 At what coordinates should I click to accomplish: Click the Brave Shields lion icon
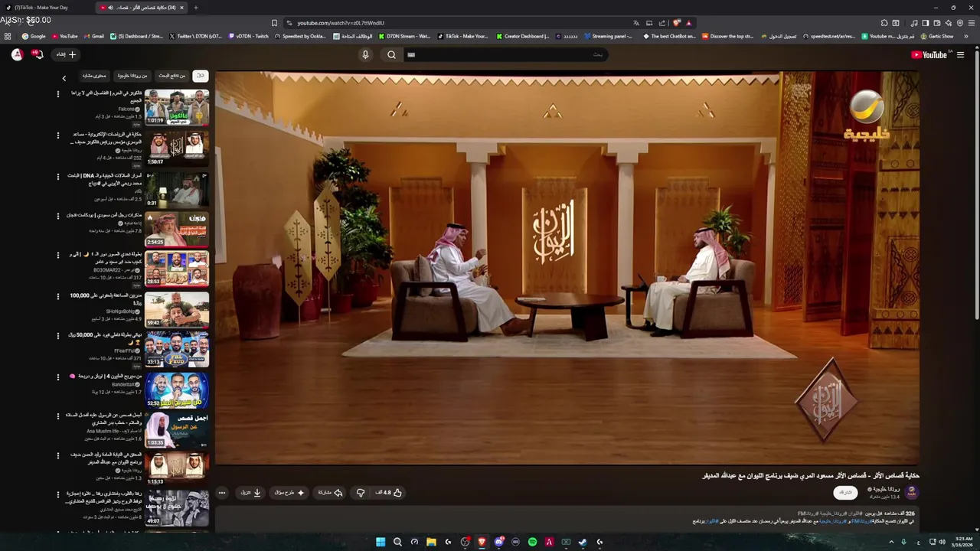[676, 23]
